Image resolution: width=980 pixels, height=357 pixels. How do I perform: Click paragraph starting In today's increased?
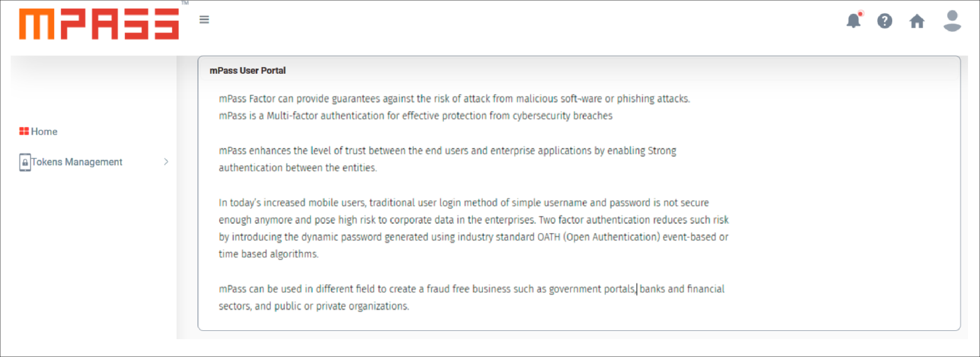474,228
